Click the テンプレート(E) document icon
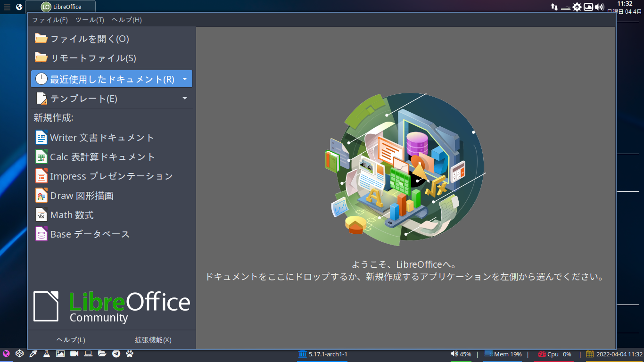The image size is (644, 362). 41,98
